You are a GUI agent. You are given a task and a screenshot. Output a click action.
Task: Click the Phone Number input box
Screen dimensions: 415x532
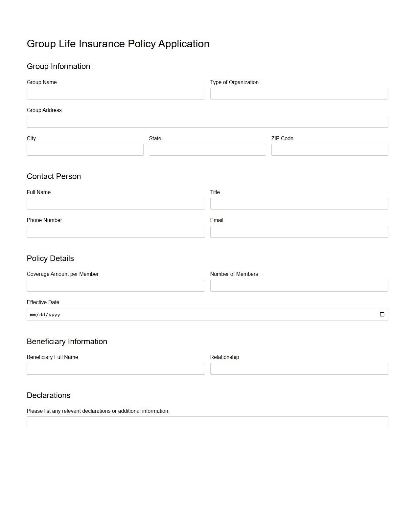click(116, 232)
